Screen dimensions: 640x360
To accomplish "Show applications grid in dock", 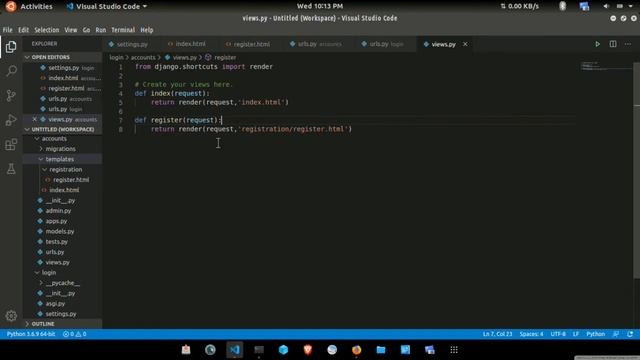I will tap(454, 350).
